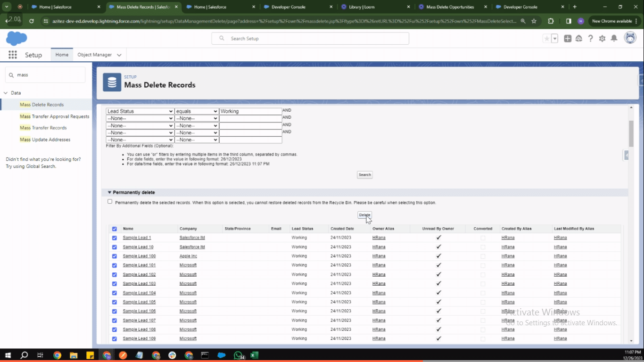Screen dimensions: 644x362
Task: Open WhatsApp from the taskbar
Action: point(239,355)
